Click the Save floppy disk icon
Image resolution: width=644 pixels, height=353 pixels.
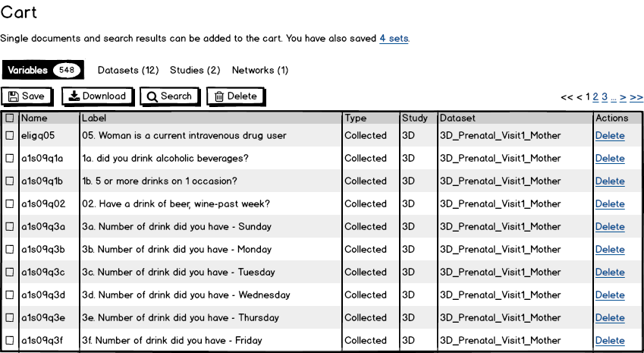pos(13,96)
